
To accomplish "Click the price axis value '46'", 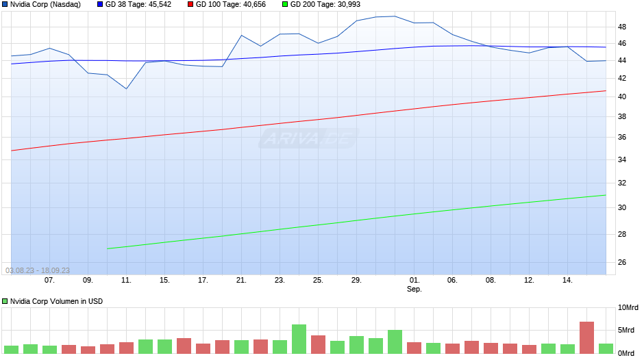I will (622, 44).
